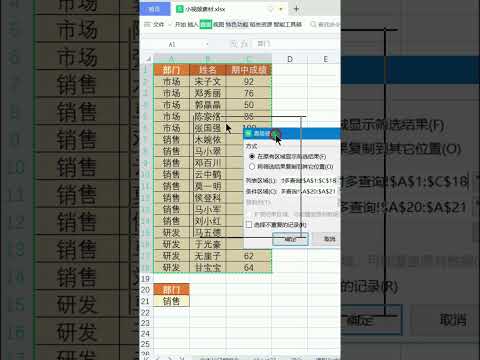
Task: Select the copy results to other location option
Action: point(252,166)
